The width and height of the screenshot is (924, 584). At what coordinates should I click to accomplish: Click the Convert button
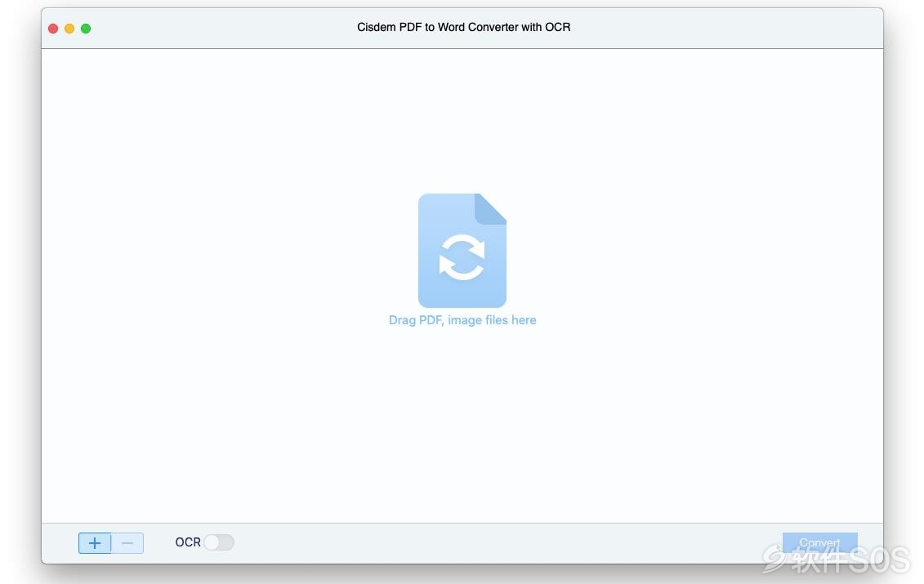[x=819, y=542]
